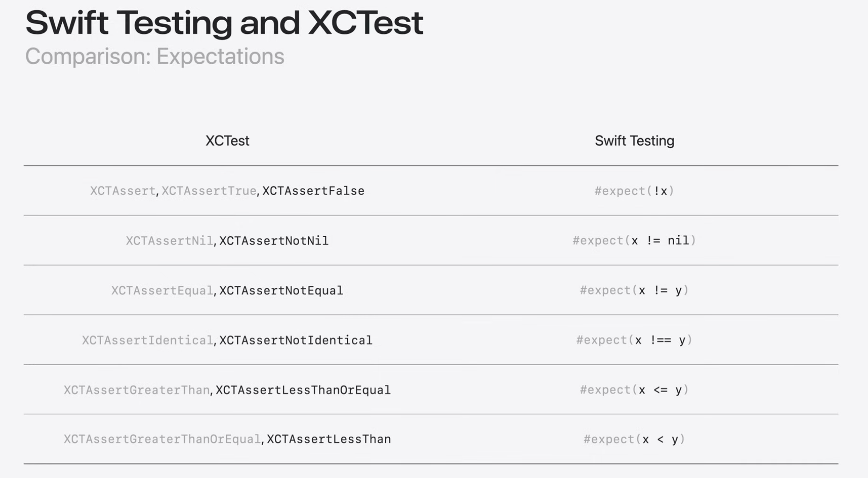The width and height of the screenshot is (868, 478).
Task: Select the XCTest column header
Action: click(x=227, y=141)
